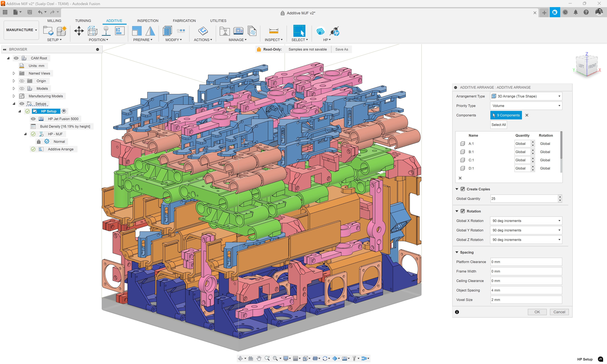
Task: Click the HP MJF cloud icon
Action: 320,31
